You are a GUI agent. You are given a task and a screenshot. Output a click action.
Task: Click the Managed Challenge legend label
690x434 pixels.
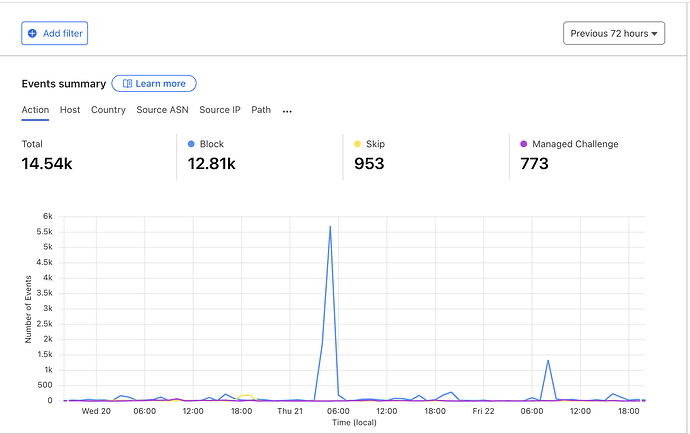(575, 144)
